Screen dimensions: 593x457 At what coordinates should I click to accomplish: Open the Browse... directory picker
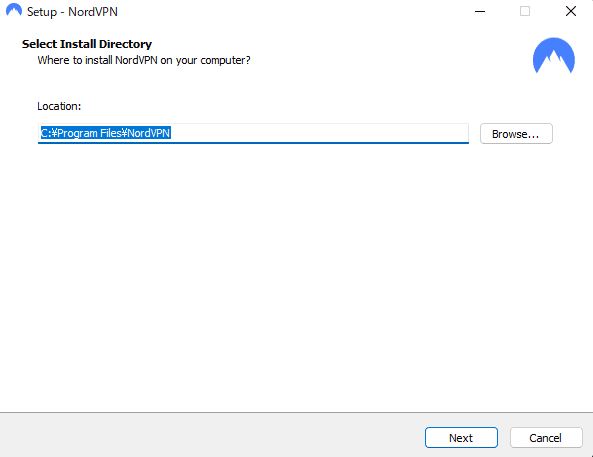coord(516,134)
